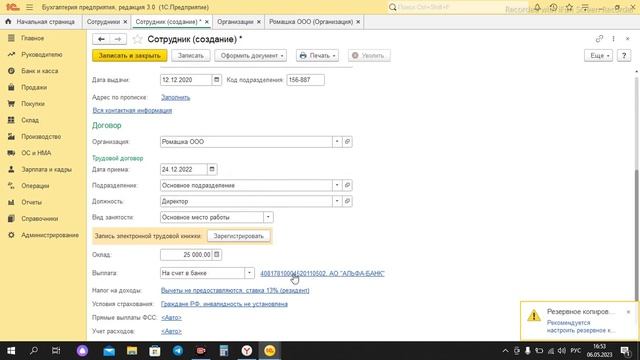Viewport: 640px width, 360px height.
Task: Click the Справочники book icon
Action: pyautogui.click(x=11, y=218)
